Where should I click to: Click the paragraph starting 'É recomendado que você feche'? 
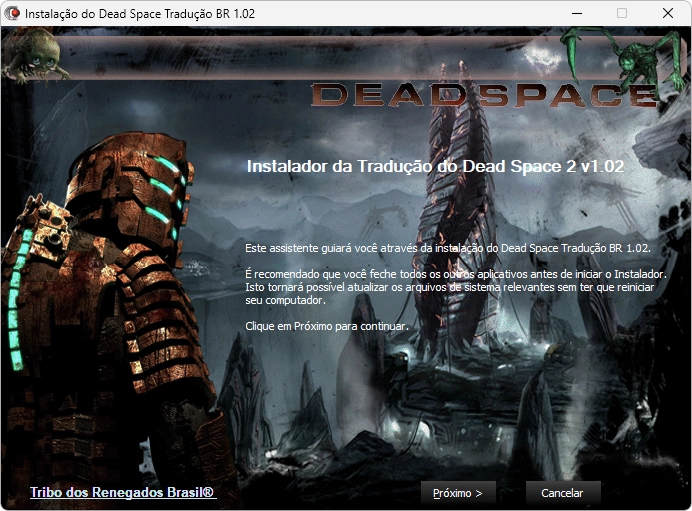pyautogui.click(x=456, y=287)
